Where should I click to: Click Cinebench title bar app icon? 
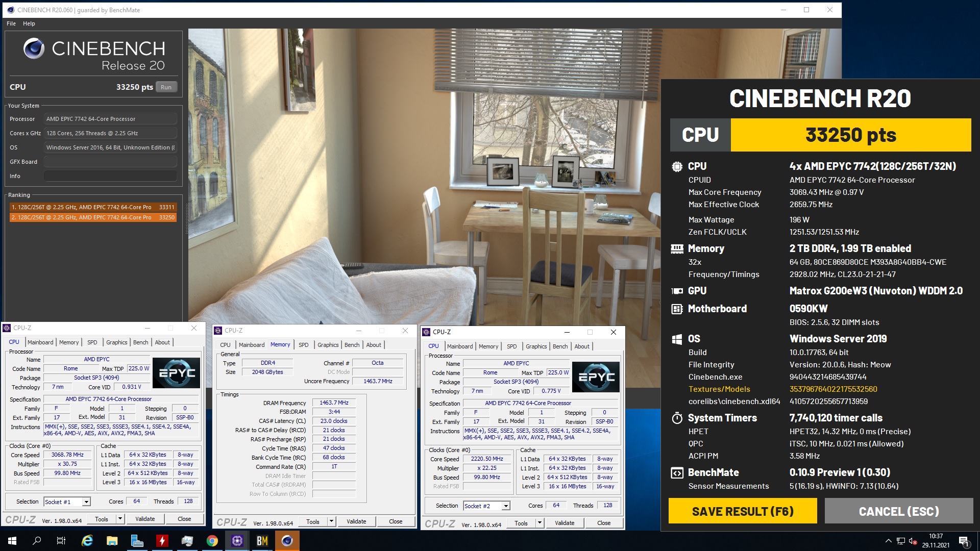(10, 10)
